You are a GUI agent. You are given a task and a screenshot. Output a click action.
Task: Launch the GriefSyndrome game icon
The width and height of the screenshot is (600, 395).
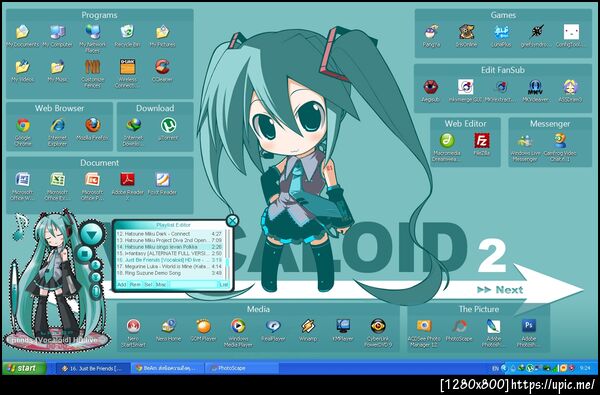point(536,32)
